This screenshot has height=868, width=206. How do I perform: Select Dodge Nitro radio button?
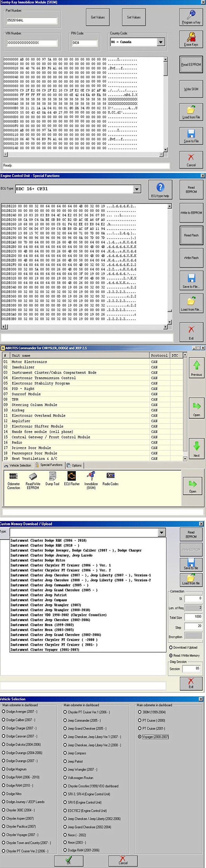point(4,793)
